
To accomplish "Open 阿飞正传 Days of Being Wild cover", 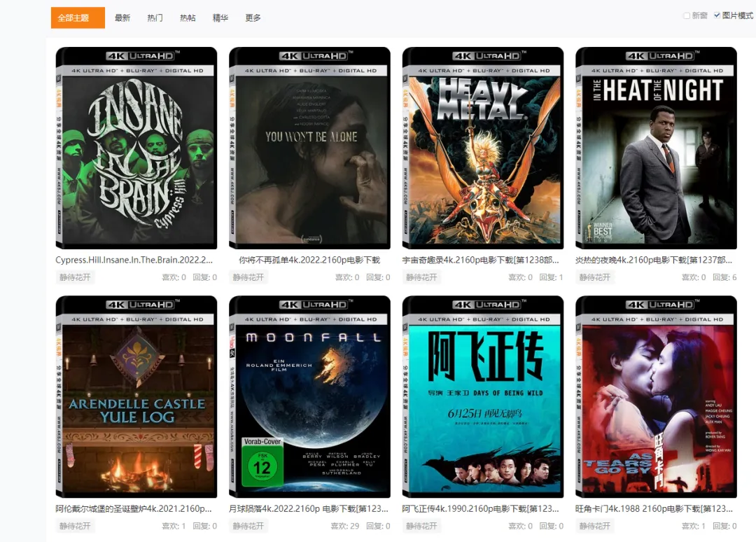I will pos(482,397).
